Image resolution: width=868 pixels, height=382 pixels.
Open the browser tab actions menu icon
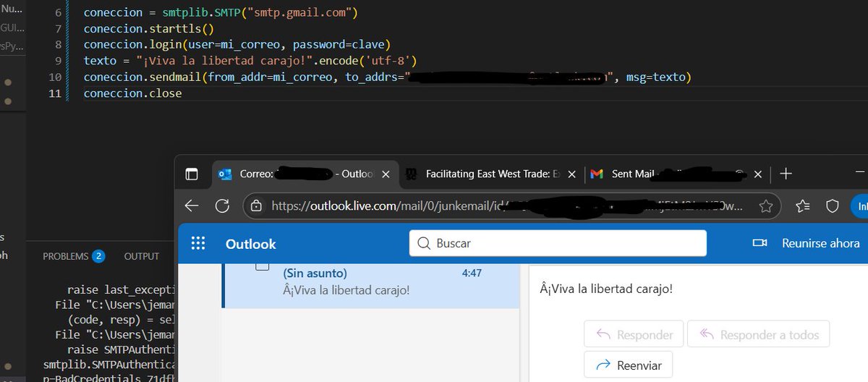coord(192,174)
